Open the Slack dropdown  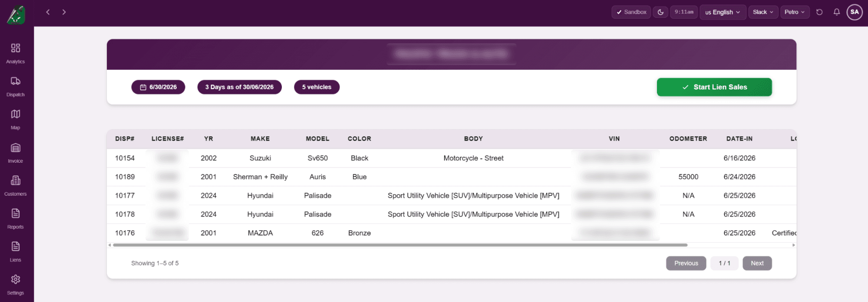[763, 12]
